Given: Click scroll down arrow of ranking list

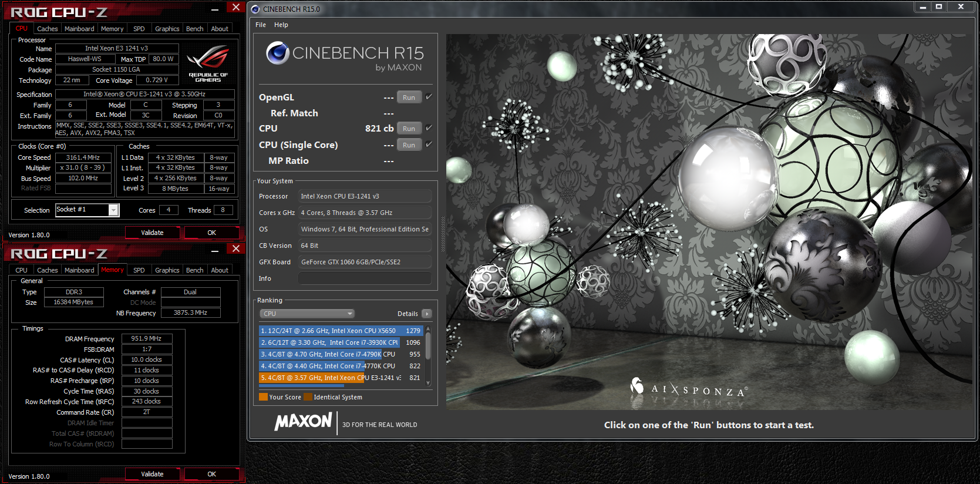Looking at the screenshot, I should (x=428, y=383).
